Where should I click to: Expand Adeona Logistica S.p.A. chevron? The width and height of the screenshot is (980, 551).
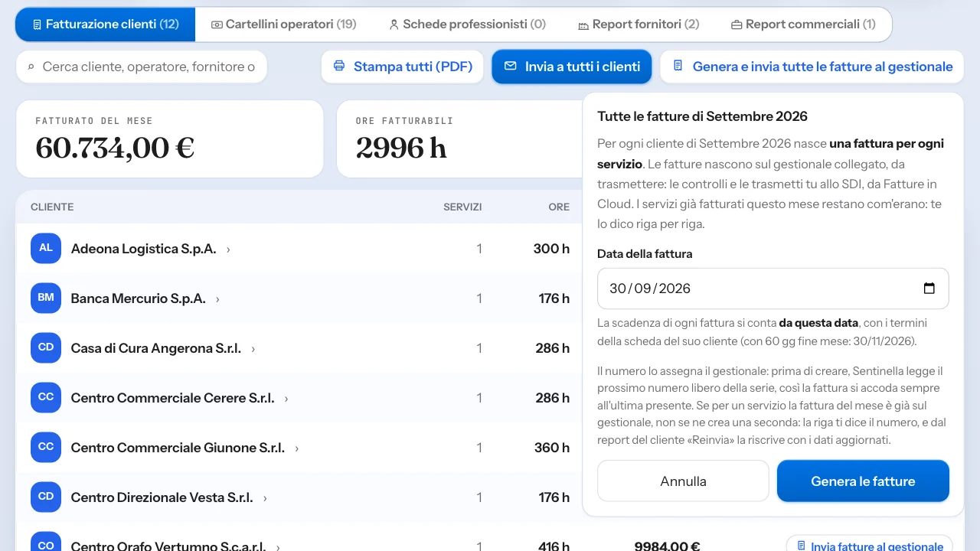tap(228, 249)
